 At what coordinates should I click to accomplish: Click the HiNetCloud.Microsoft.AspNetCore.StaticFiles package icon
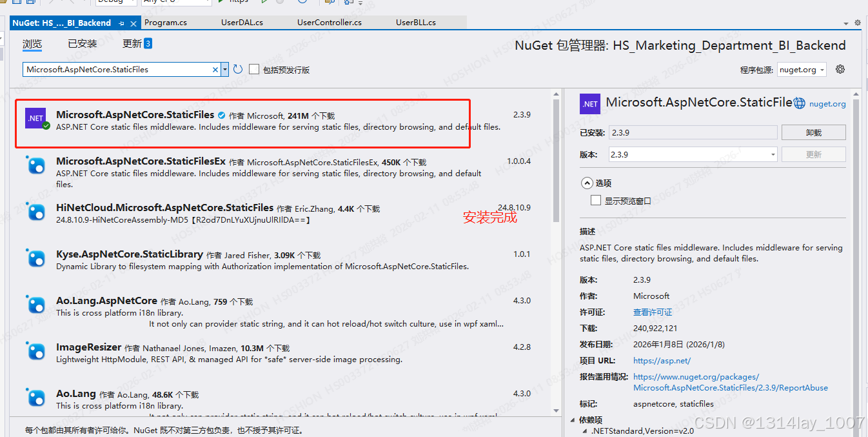point(36,212)
